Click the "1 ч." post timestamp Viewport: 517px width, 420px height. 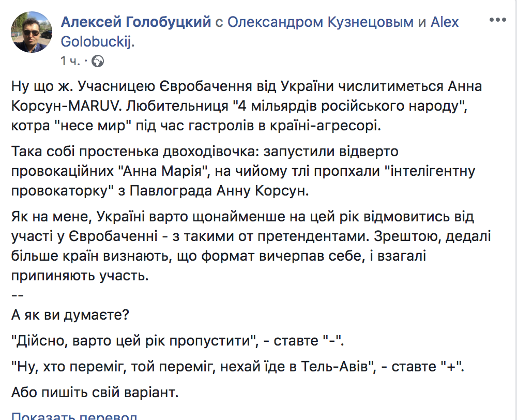pos(70,62)
